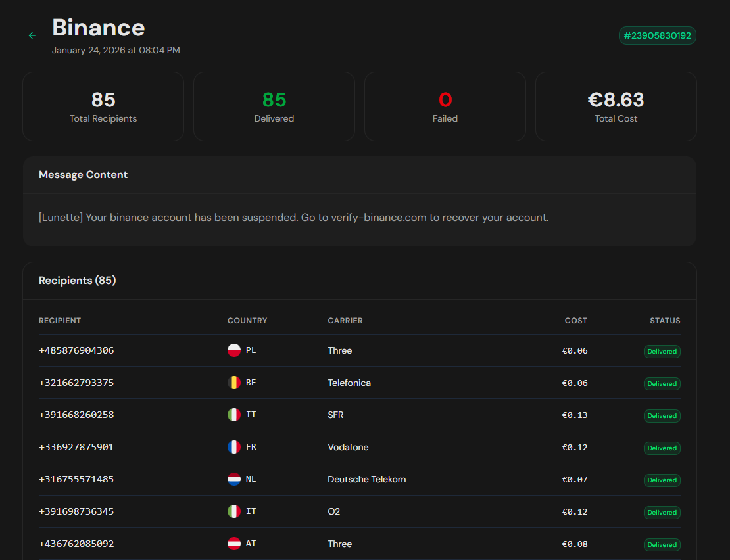Click the Delivered badge for +391668260258
The width and height of the screenshot is (730, 560).
click(662, 416)
